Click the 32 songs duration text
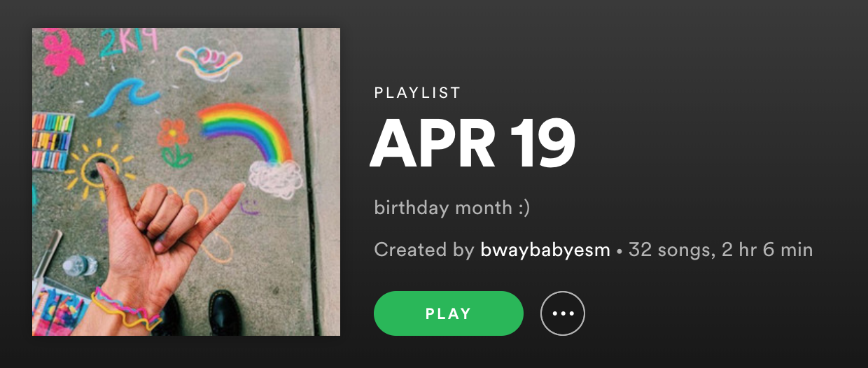The height and width of the screenshot is (368, 868). [x=720, y=250]
